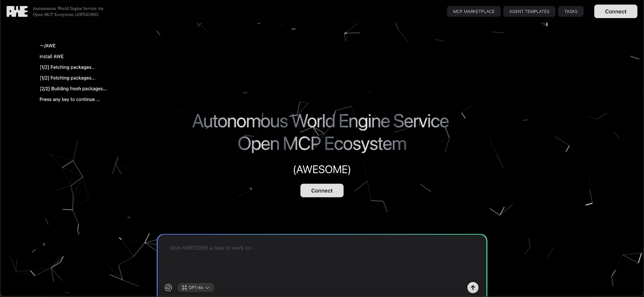Screen dimensions: 644x297
Task: Click the AWE logo in the header
Action: point(17,12)
